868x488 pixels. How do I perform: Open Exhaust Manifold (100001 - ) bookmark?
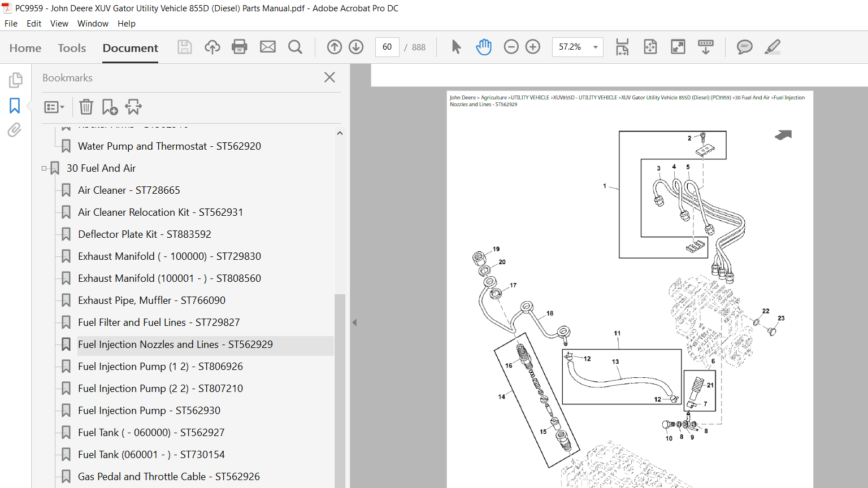[170, 278]
